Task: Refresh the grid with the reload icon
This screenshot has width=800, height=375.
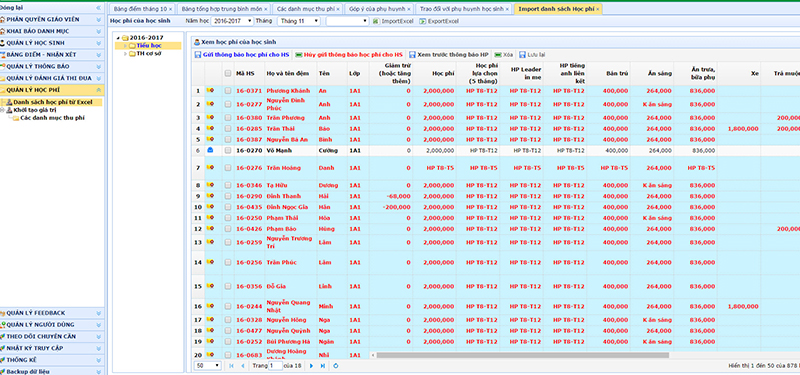Action: (335, 366)
